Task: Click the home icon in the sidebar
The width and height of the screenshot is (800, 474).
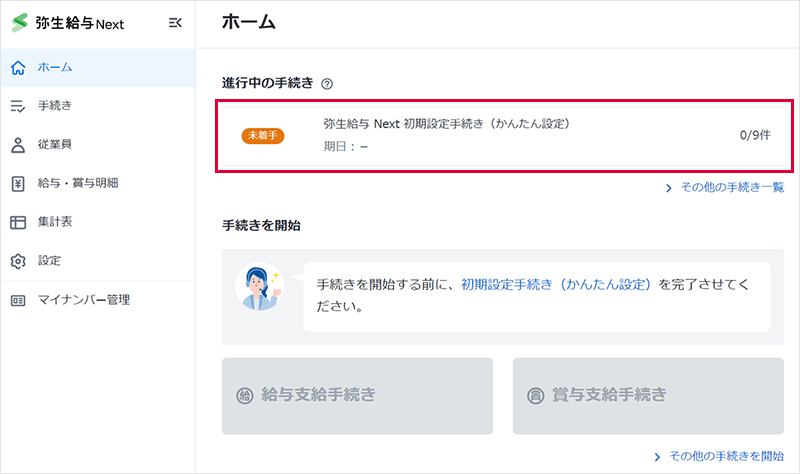Action: tap(18, 67)
